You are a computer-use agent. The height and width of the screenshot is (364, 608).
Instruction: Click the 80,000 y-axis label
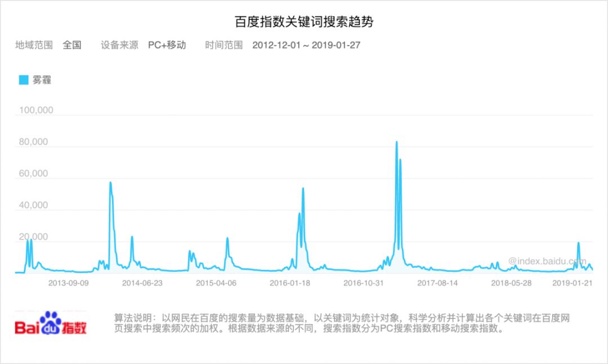coord(33,142)
